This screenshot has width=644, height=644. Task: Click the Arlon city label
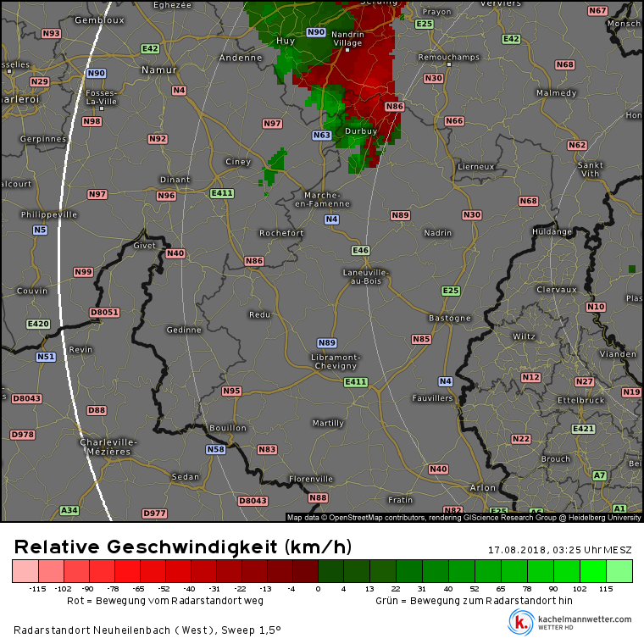pos(483,487)
